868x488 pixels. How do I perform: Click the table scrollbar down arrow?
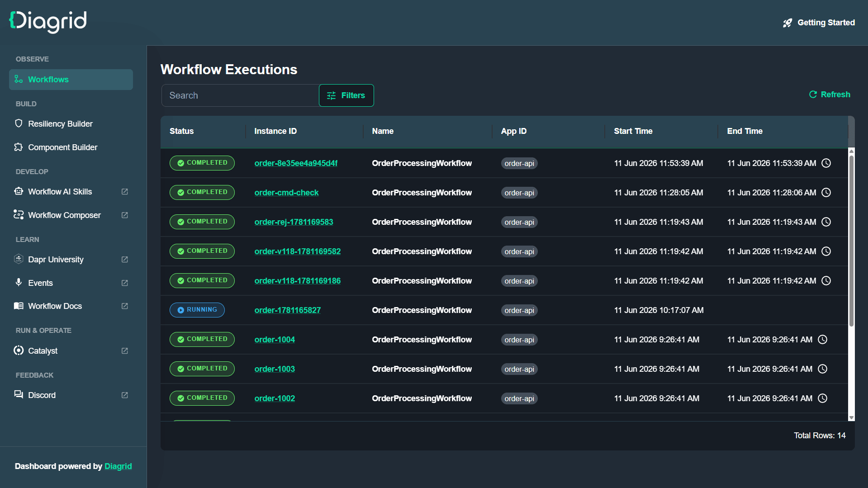click(851, 417)
